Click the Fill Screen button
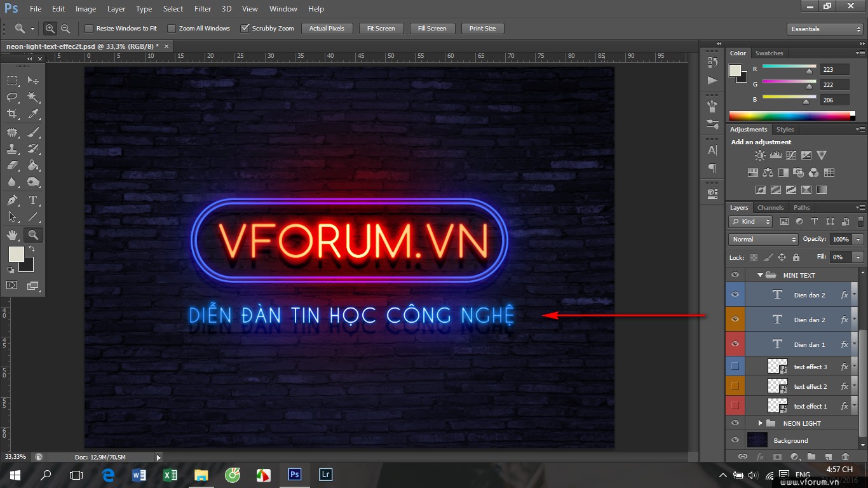868x488 pixels. pyautogui.click(x=432, y=29)
